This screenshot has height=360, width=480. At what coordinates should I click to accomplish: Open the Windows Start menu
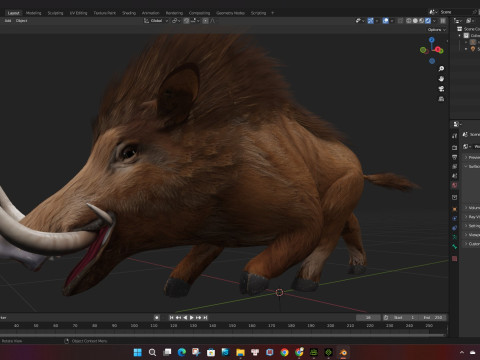tap(137, 352)
